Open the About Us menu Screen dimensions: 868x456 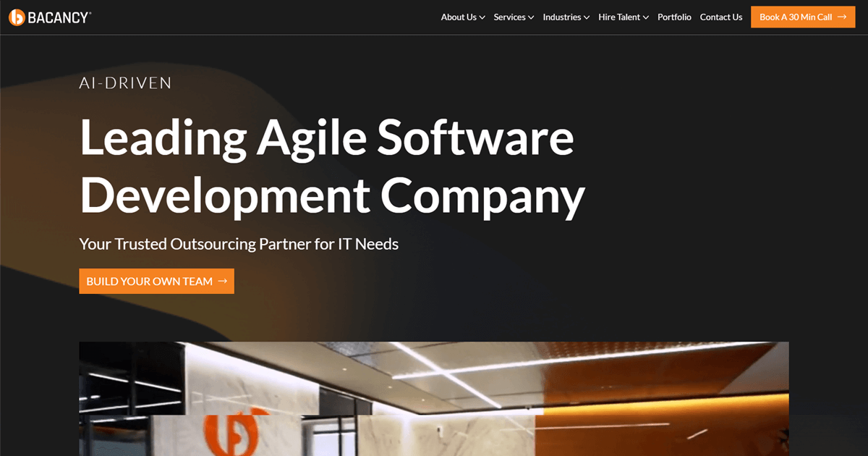(459, 17)
